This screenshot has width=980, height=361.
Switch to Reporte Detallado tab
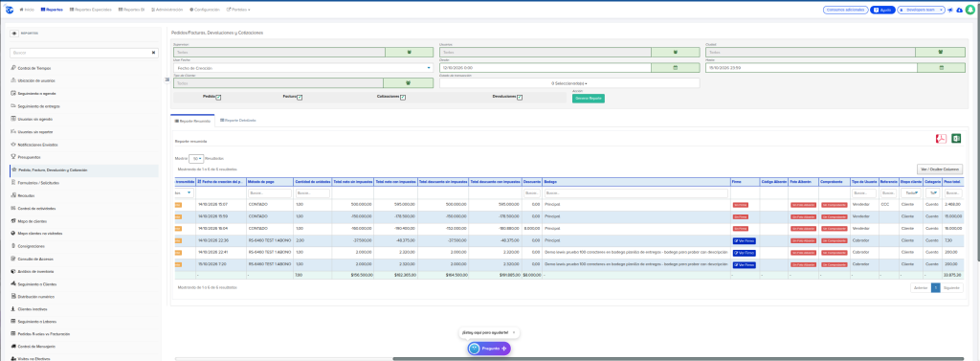[x=238, y=120]
